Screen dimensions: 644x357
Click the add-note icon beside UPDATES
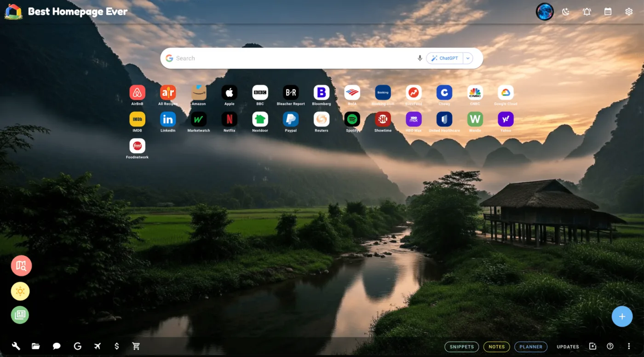(592, 346)
